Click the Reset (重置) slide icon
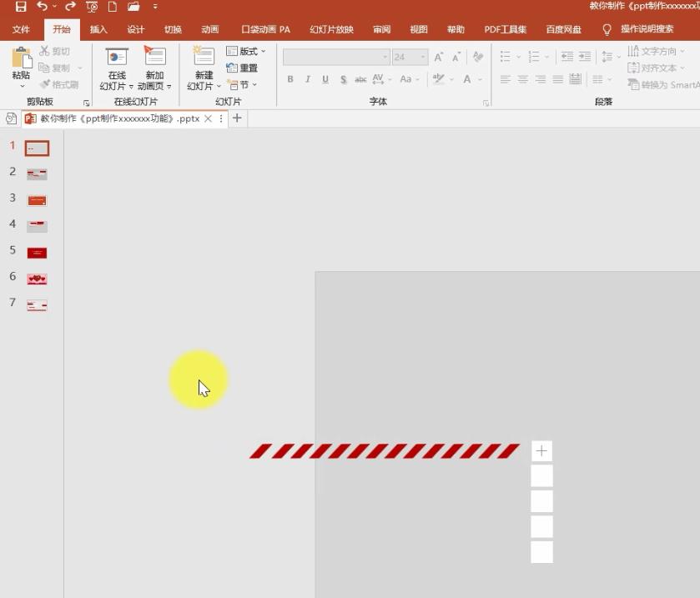The image size is (700, 598). point(244,68)
